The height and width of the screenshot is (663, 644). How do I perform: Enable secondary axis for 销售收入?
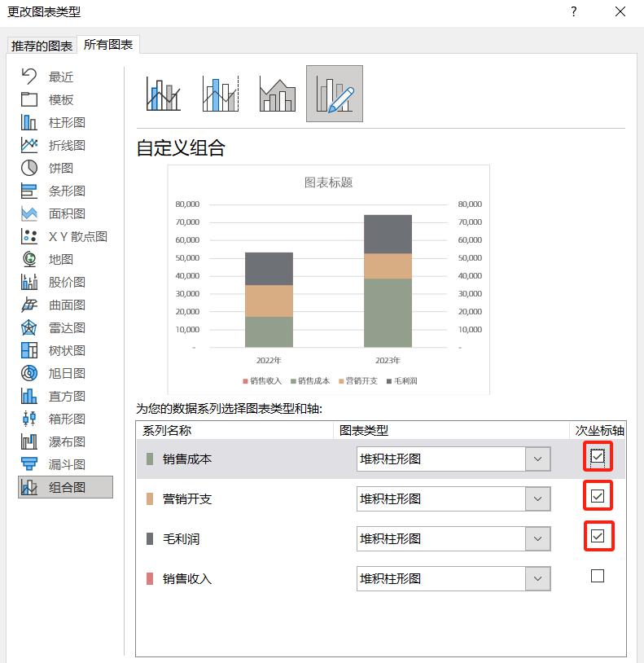tap(598, 576)
